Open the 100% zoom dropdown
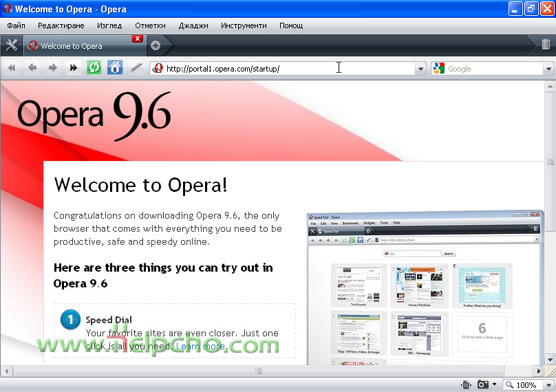 (549, 385)
